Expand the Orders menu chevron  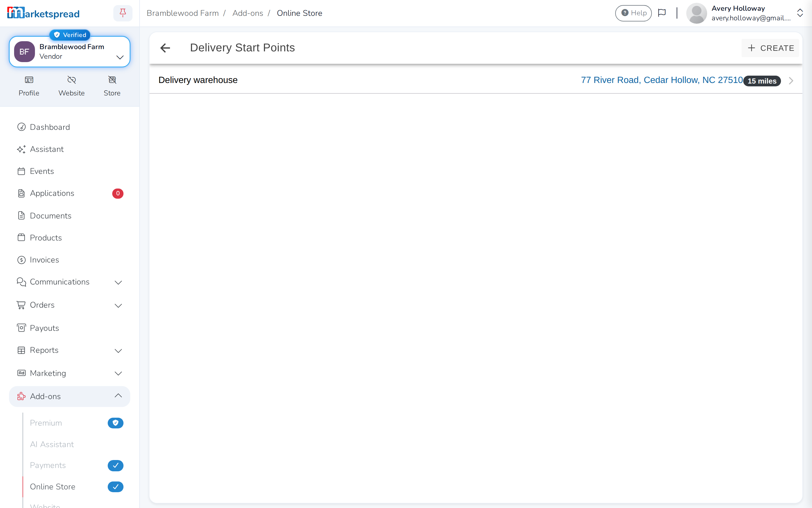click(x=118, y=306)
